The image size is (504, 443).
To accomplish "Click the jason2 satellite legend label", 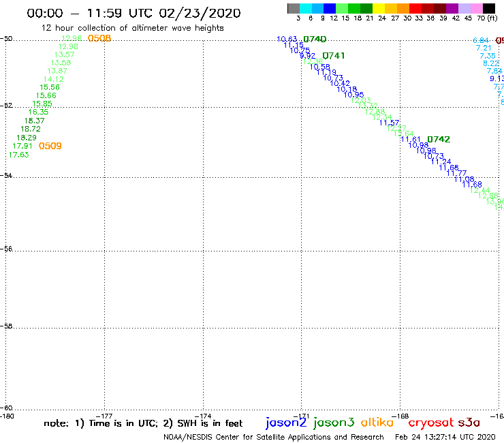I will pyautogui.click(x=286, y=423).
